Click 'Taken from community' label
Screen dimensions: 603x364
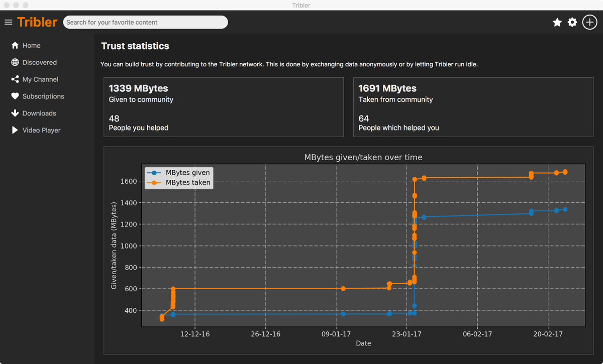click(395, 99)
